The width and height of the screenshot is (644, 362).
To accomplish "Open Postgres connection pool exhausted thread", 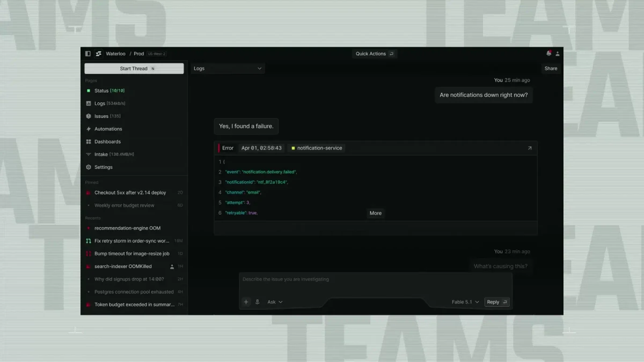I will (x=134, y=292).
